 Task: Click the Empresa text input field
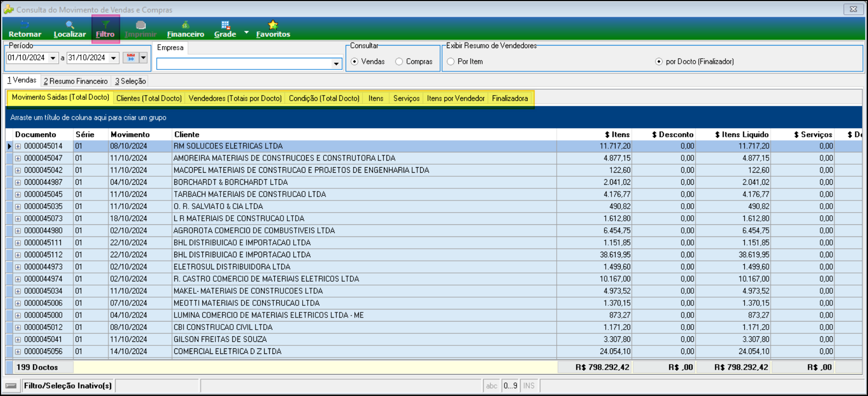tap(244, 64)
